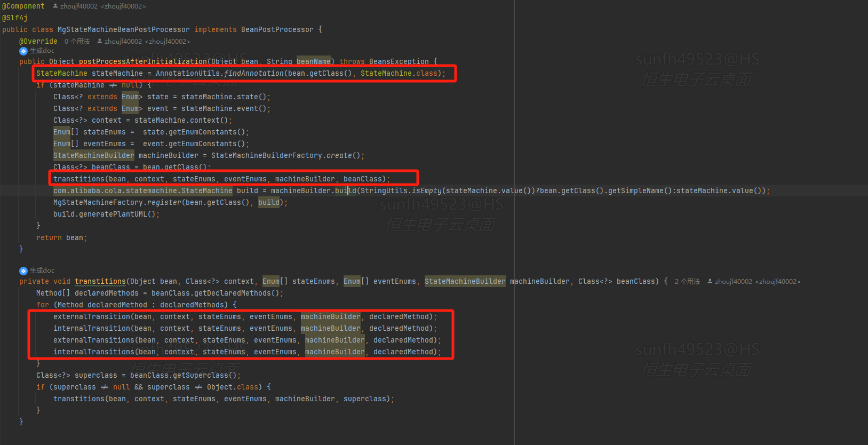Screen dimensions: 868x445
Task: Click the '@Override' annotation
Action: 38,42
